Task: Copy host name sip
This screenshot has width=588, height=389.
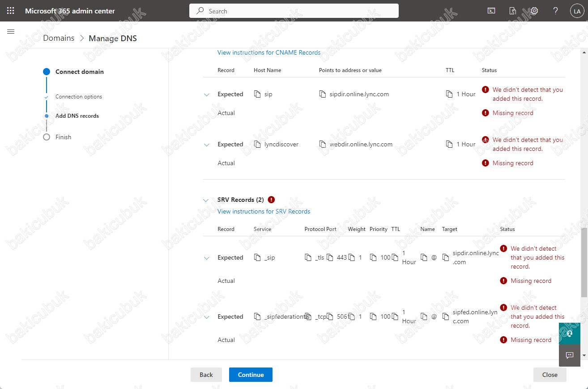Action: [x=257, y=94]
